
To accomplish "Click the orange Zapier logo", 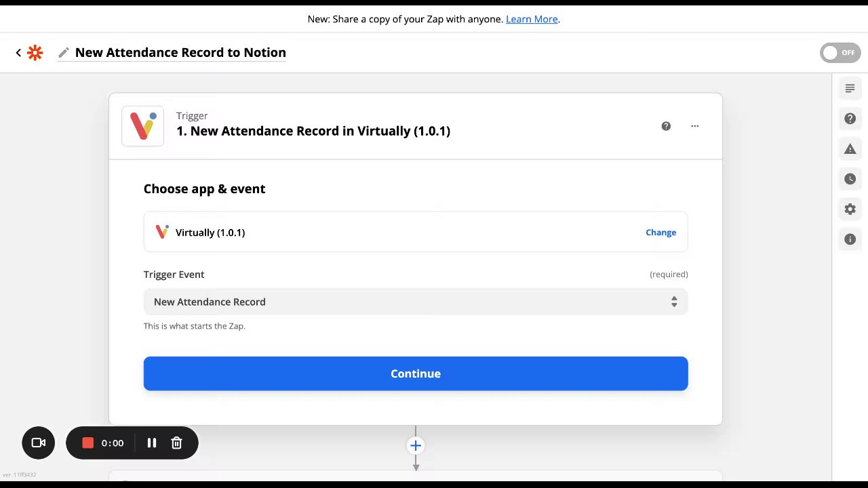I will click(35, 53).
